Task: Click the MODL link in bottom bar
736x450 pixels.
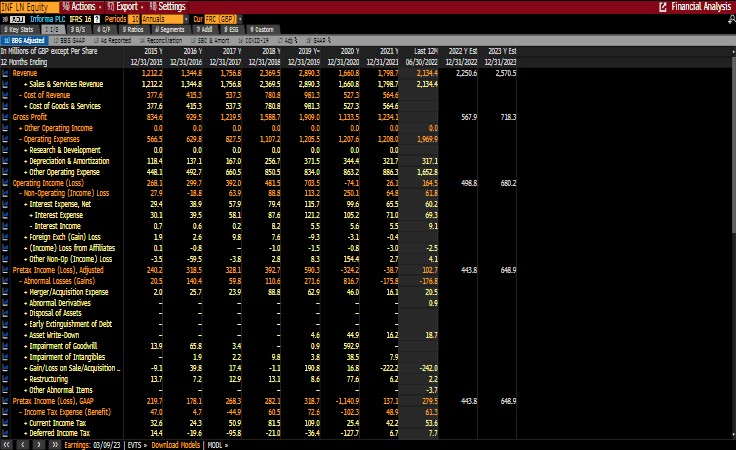Action: point(218,445)
